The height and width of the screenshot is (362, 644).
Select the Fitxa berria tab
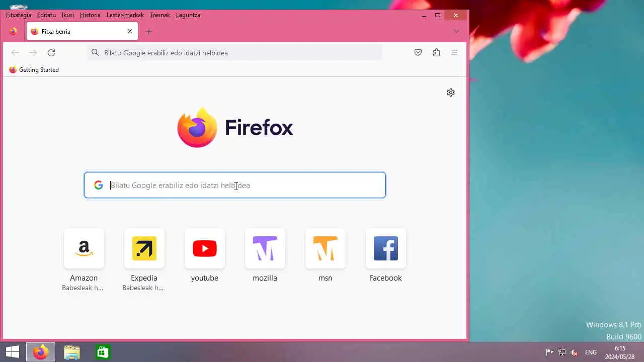[83, 31]
